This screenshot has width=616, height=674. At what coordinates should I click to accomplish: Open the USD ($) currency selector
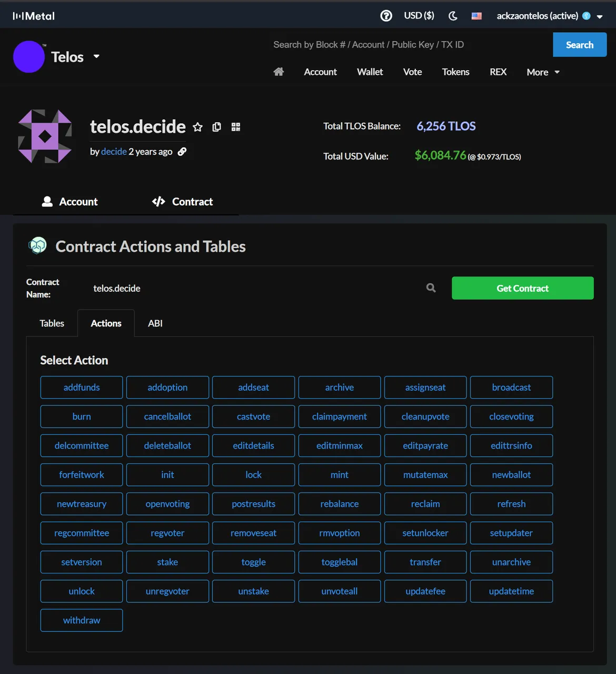pyautogui.click(x=419, y=16)
